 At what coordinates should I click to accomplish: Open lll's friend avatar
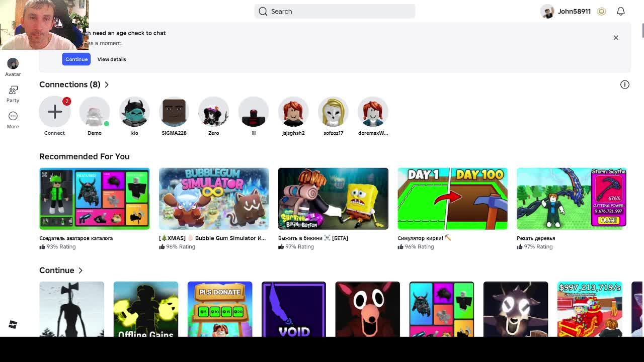coord(254,112)
